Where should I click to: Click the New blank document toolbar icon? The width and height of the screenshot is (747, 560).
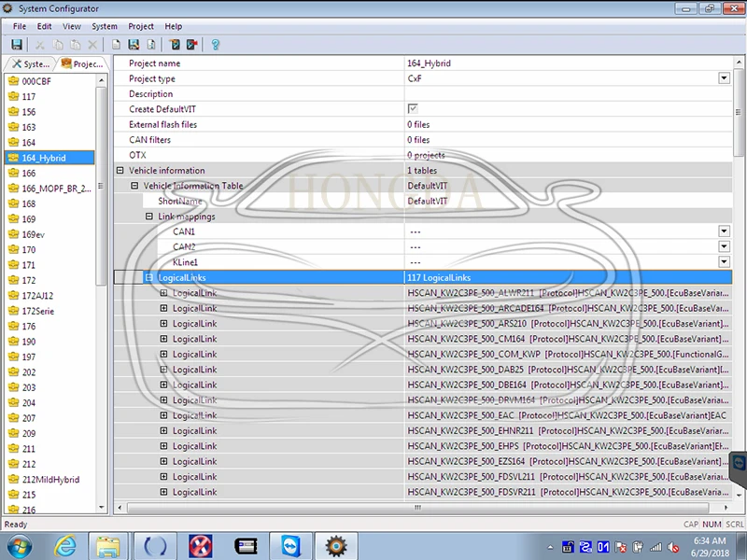tap(116, 45)
